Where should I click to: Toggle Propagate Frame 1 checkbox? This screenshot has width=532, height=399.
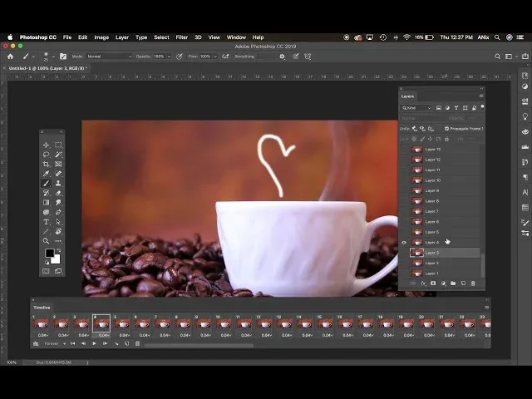pyautogui.click(x=446, y=129)
